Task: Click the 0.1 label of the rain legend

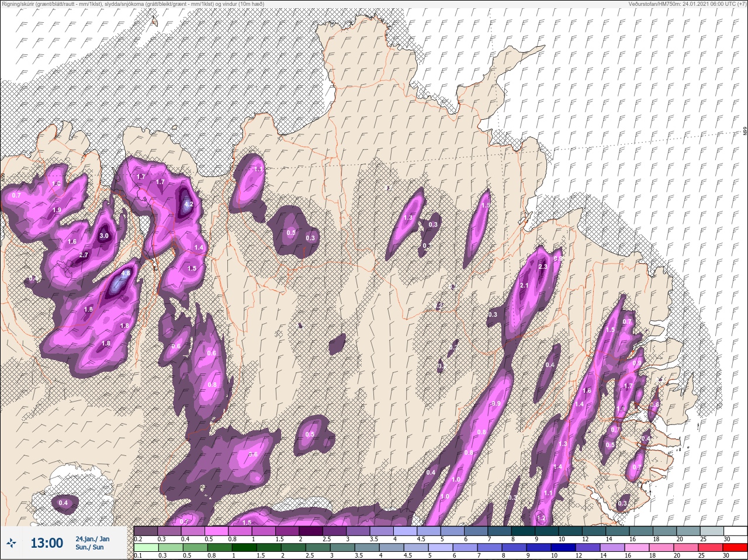Action: [x=138, y=556]
